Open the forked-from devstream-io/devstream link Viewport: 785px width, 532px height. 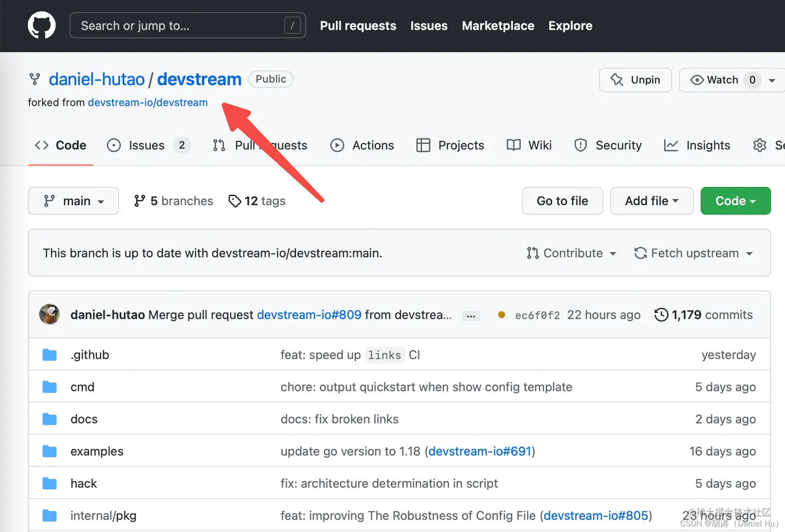click(147, 102)
